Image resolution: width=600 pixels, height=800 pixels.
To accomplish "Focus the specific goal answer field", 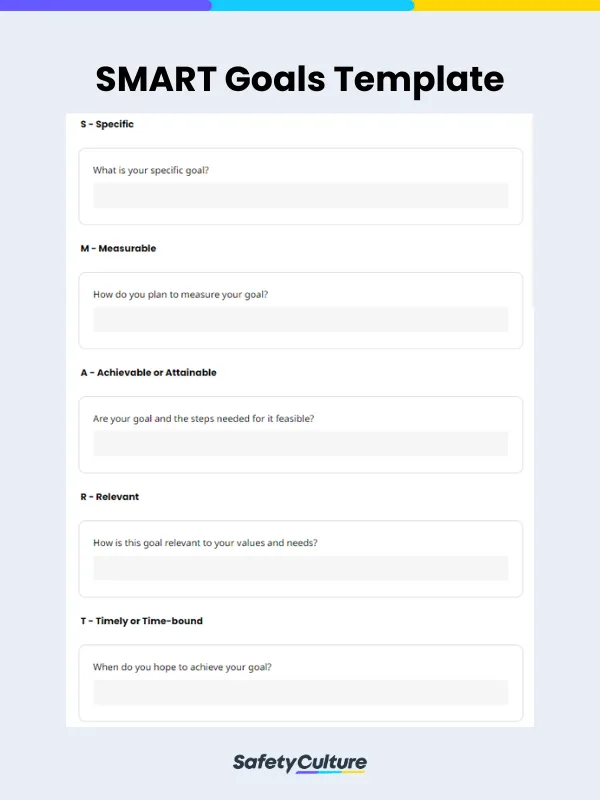I will coord(300,195).
